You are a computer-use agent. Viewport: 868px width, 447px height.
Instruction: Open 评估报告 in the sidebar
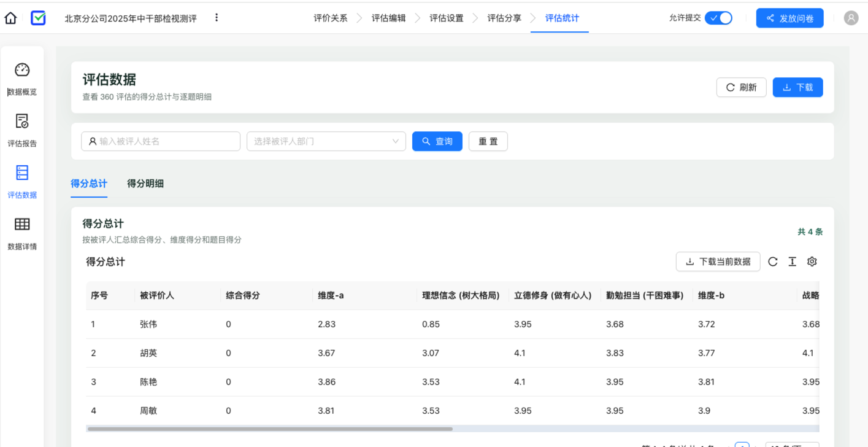[22, 131]
